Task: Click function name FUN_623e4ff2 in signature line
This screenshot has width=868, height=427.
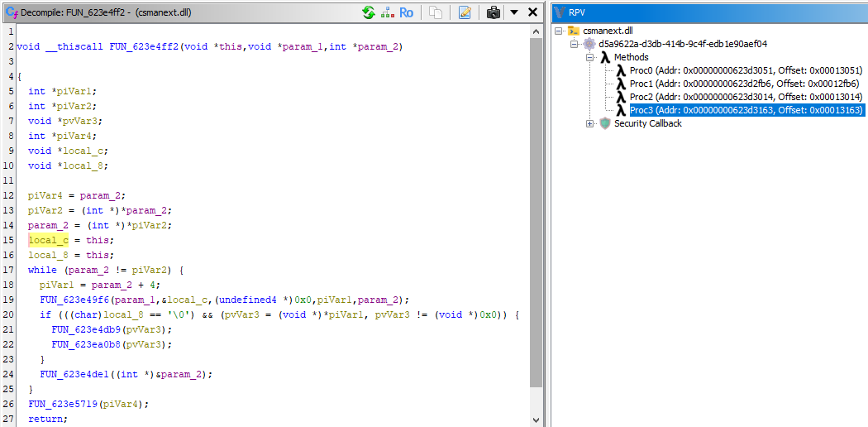Action: pyautogui.click(x=143, y=46)
